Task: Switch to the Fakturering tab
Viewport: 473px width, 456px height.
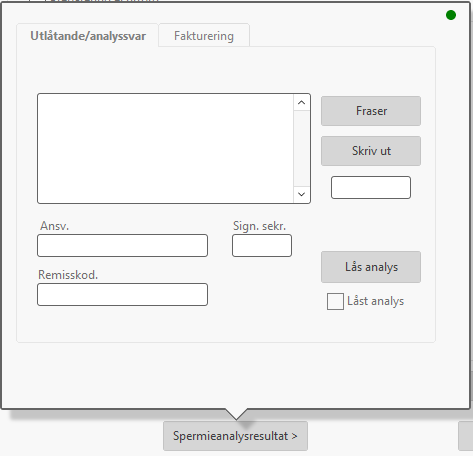Action: tap(204, 36)
